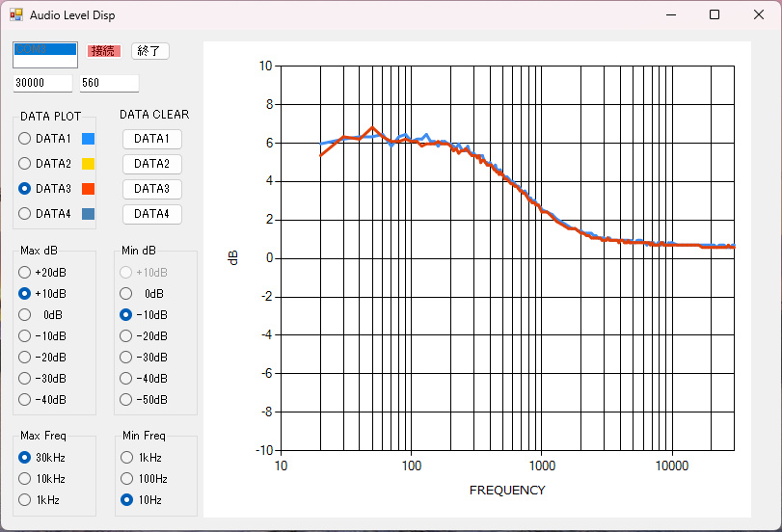Image resolution: width=782 pixels, height=532 pixels.
Task: Set Min dB to -20dB
Action: [x=125, y=336]
